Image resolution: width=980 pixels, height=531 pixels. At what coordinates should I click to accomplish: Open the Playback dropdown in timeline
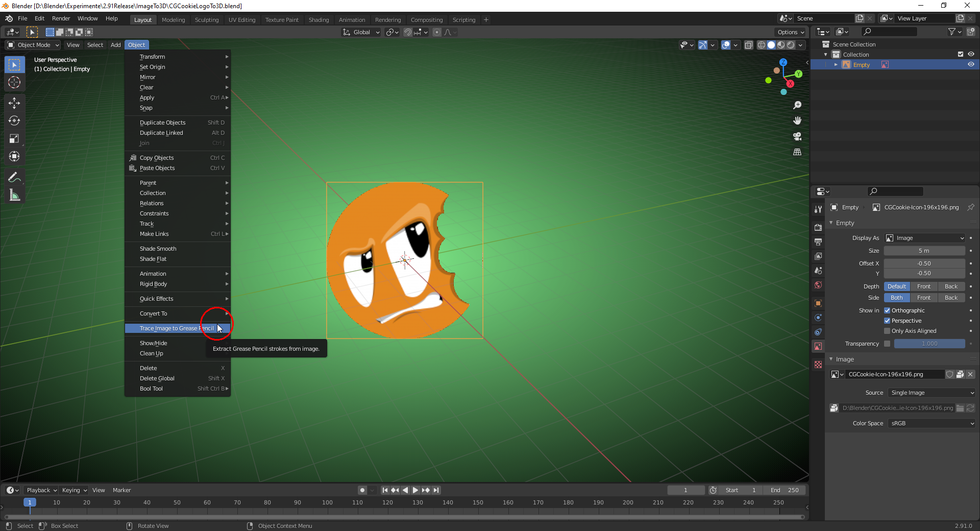(x=41, y=490)
